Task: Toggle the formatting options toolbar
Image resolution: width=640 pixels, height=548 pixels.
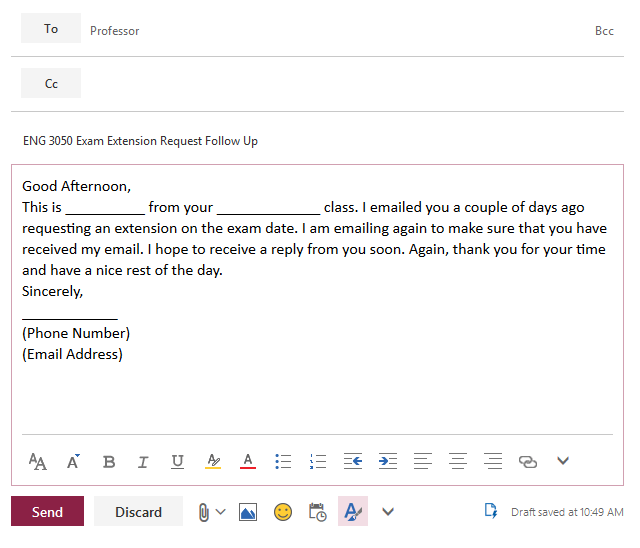Action: 353,511
